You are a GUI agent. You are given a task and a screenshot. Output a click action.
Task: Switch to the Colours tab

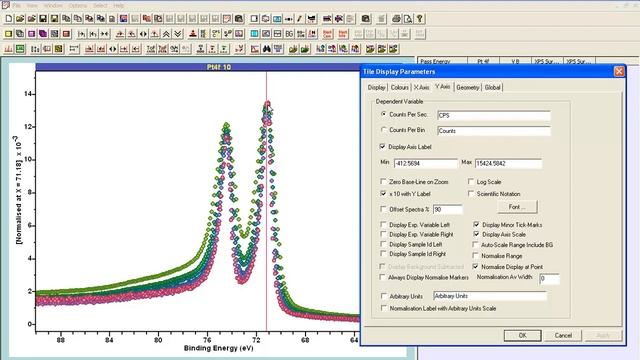coord(399,87)
